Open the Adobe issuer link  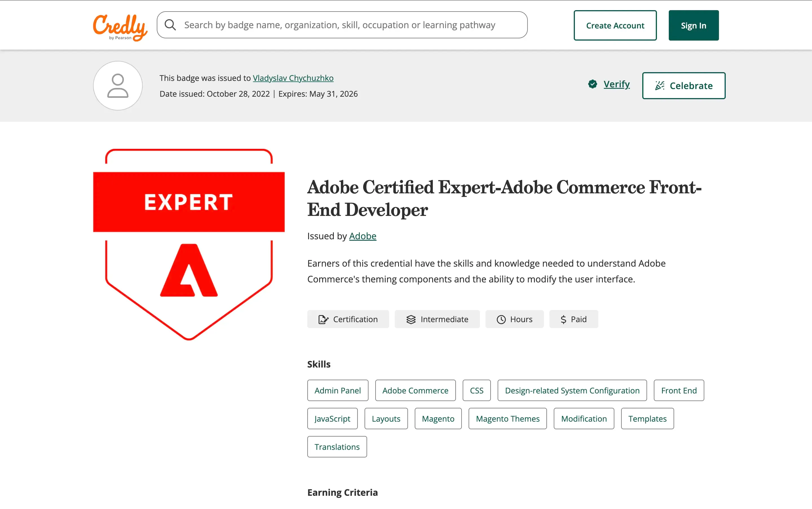click(362, 236)
